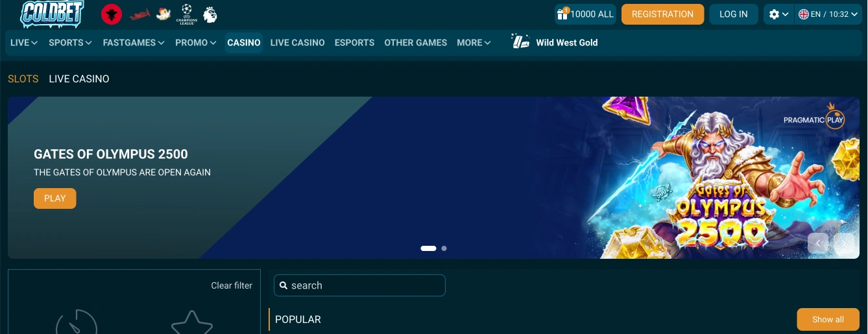Open the Champions League icon
868x334 pixels.
(187, 14)
